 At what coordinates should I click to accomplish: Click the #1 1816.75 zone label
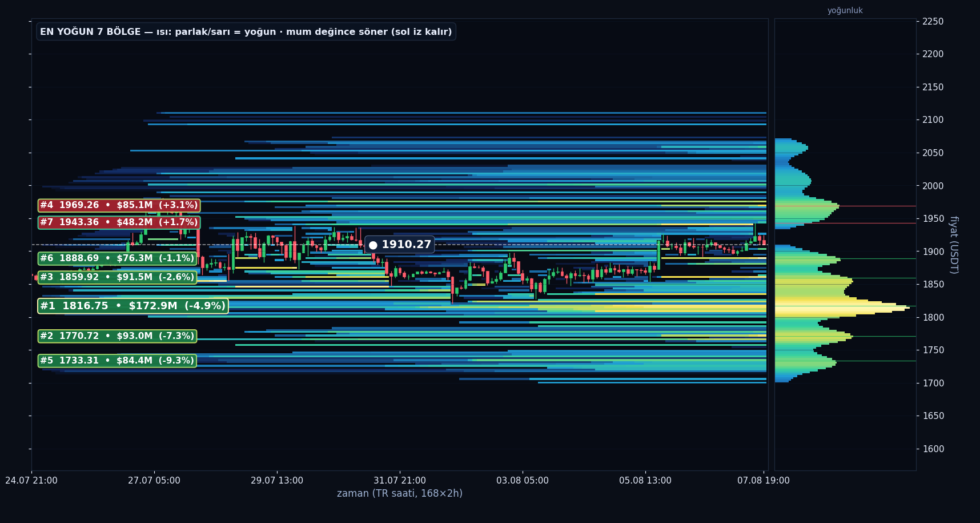point(133,306)
